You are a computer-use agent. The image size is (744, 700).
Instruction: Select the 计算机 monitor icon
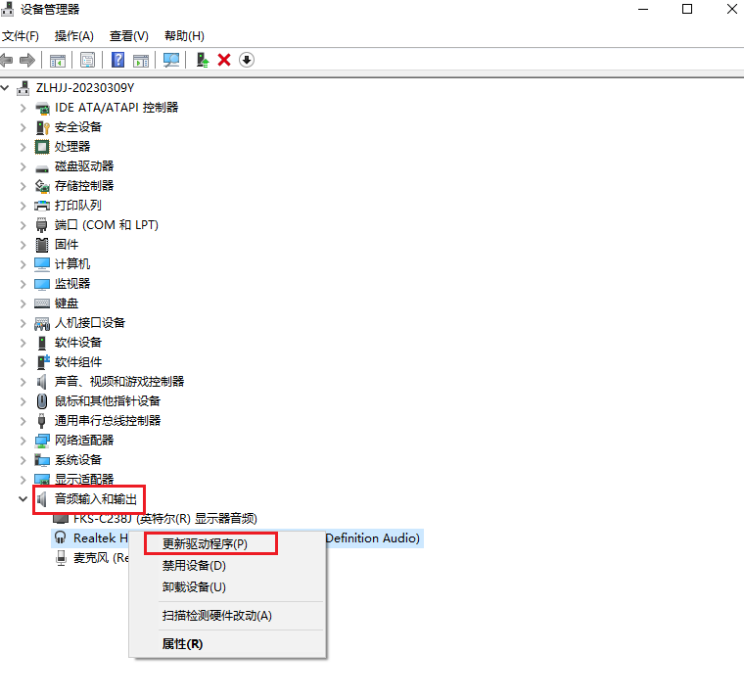coord(42,264)
